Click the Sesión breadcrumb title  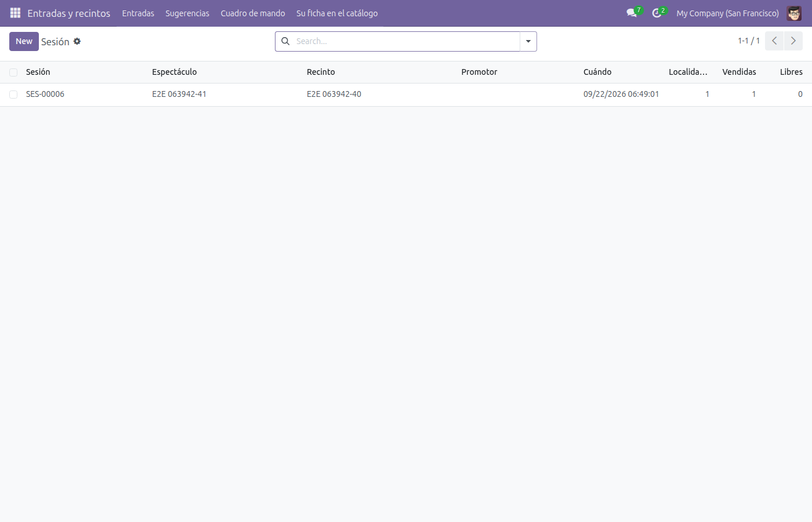click(55, 42)
